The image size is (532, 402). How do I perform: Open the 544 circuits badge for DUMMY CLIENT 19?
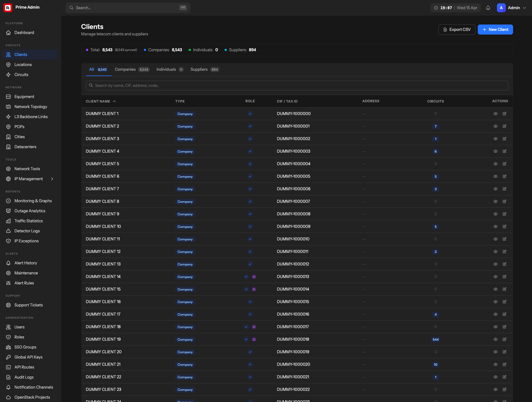(x=435, y=339)
